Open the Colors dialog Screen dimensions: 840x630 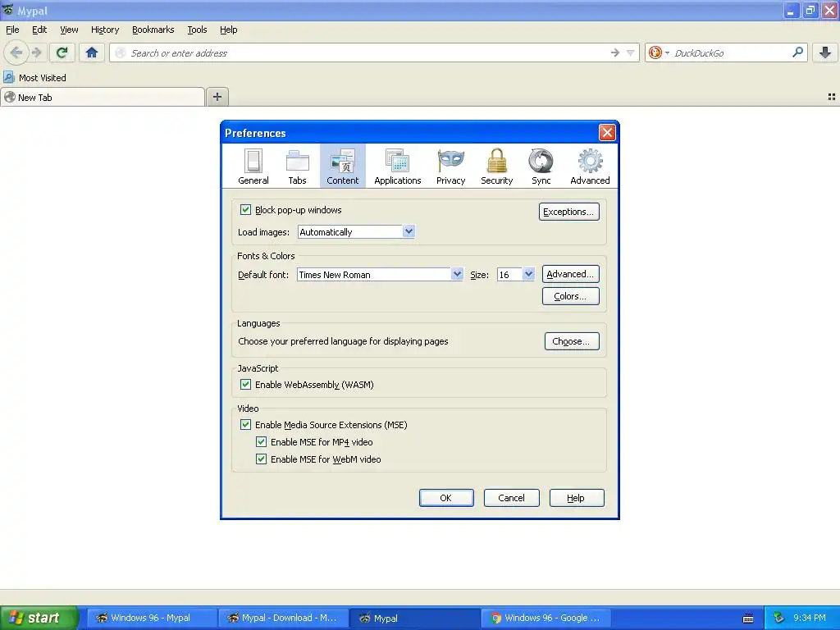pyautogui.click(x=571, y=295)
